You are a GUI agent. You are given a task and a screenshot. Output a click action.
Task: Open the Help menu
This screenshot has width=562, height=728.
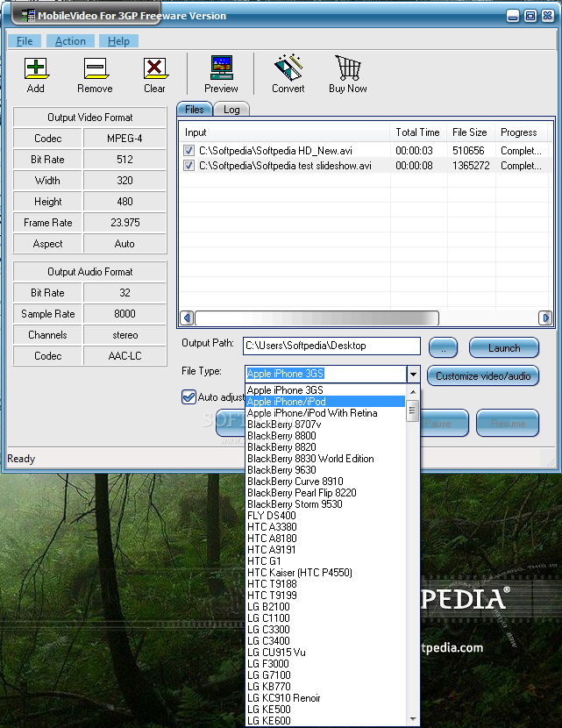[x=118, y=41]
